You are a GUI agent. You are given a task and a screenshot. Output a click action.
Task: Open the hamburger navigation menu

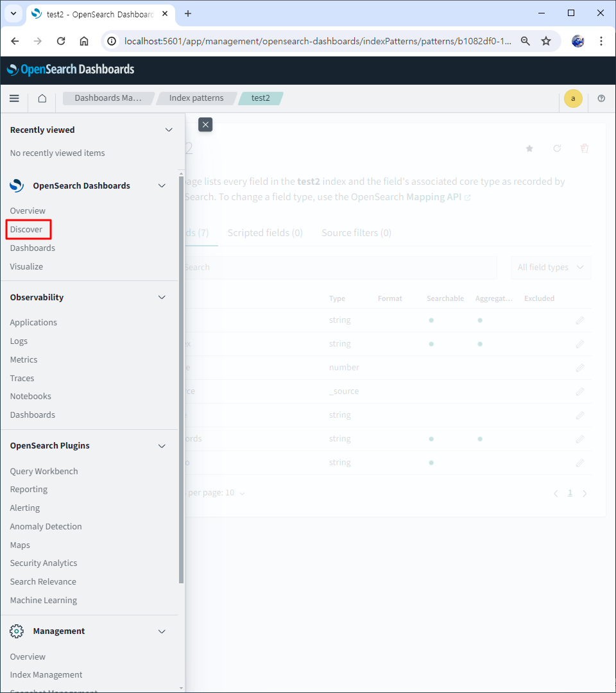(x=14, y=98)
